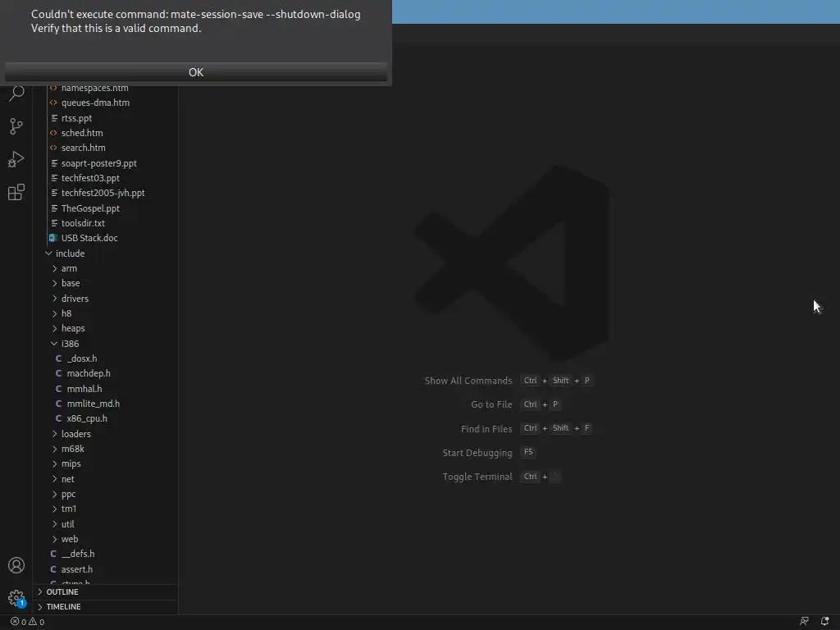This screenshot has height=630, width=840.
Task: Click the feedback icon in status bar
Action: point(804,622)
